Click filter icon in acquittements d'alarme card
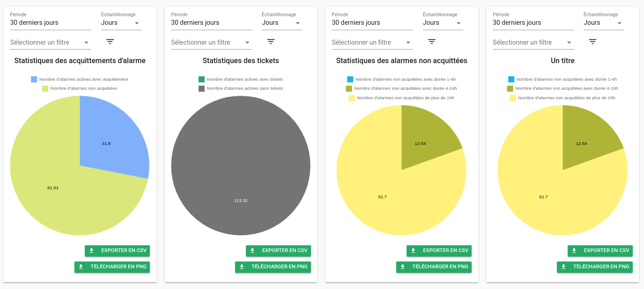 110,41
